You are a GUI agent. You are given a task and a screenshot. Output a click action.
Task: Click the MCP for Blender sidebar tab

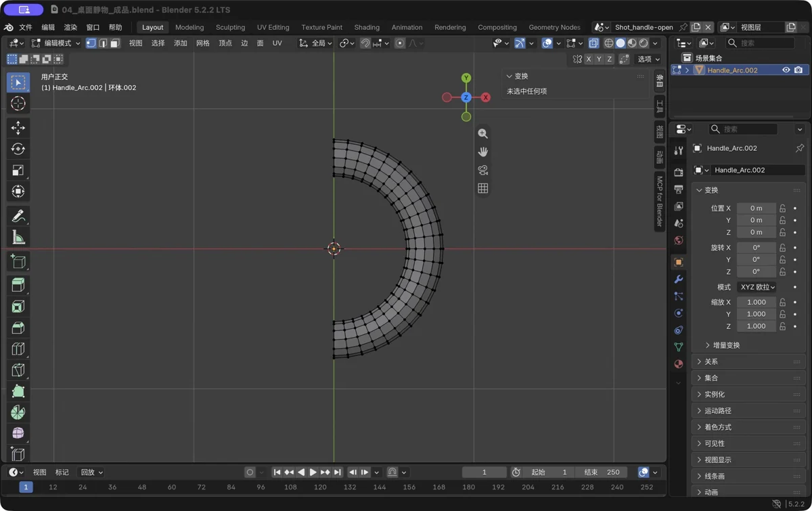pyautogui.click(x=660, y=201)
